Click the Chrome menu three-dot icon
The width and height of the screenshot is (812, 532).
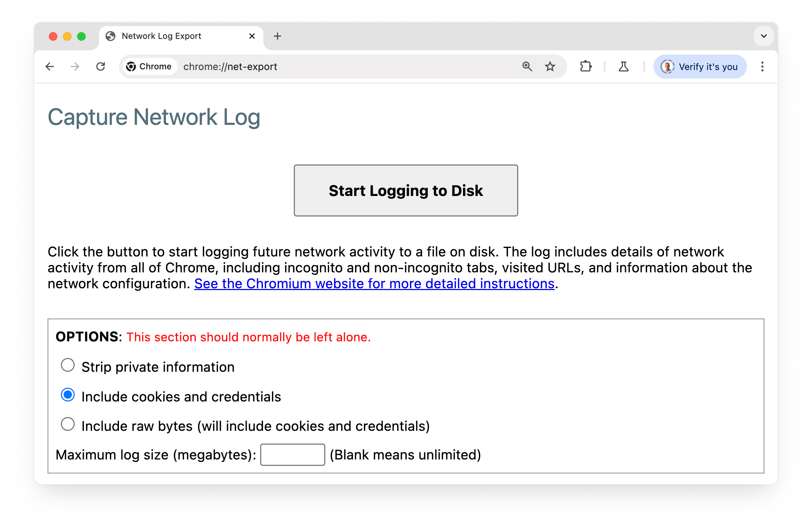762,66
